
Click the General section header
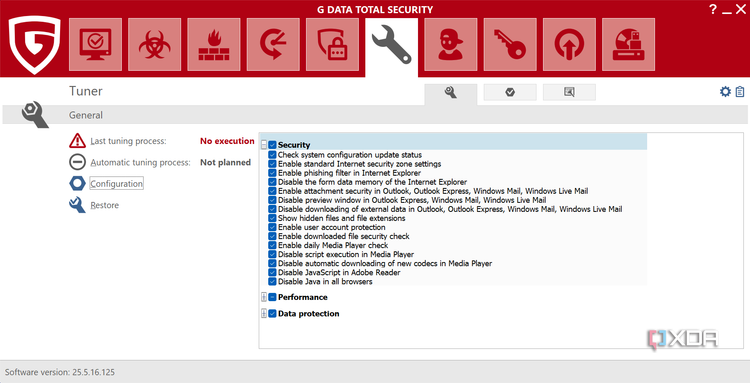[86, 115]
